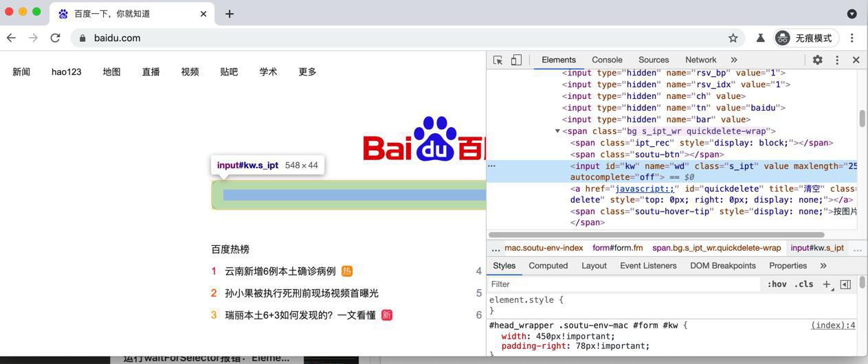Expand left breadcrumb overflow ellipsis
Viewport: 868px width, 364px height.
[496, 249]
